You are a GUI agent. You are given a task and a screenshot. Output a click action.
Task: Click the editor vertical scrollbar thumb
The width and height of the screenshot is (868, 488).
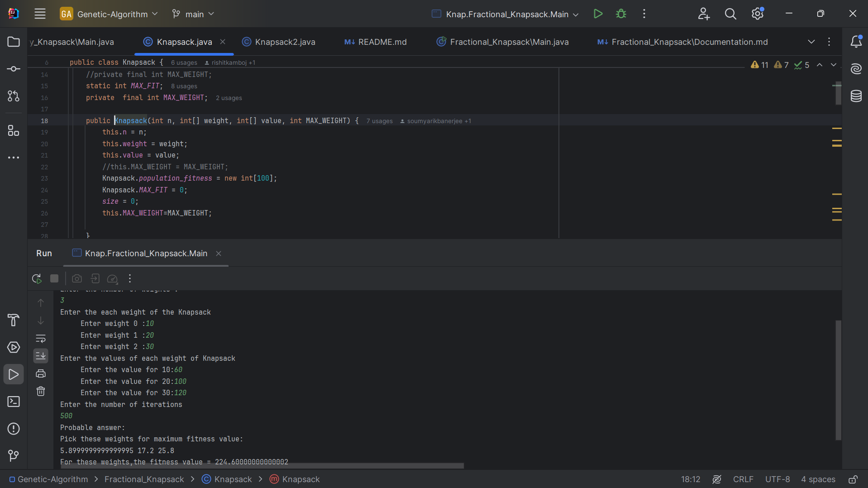coord(838,94)
